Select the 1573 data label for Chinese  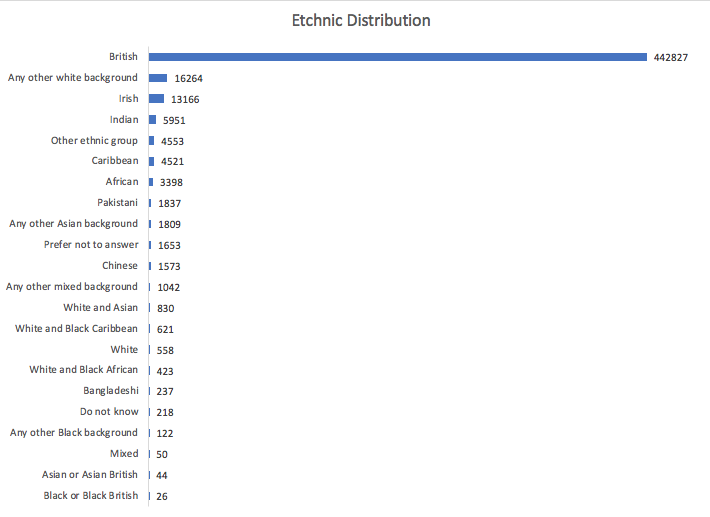(171, 266)
